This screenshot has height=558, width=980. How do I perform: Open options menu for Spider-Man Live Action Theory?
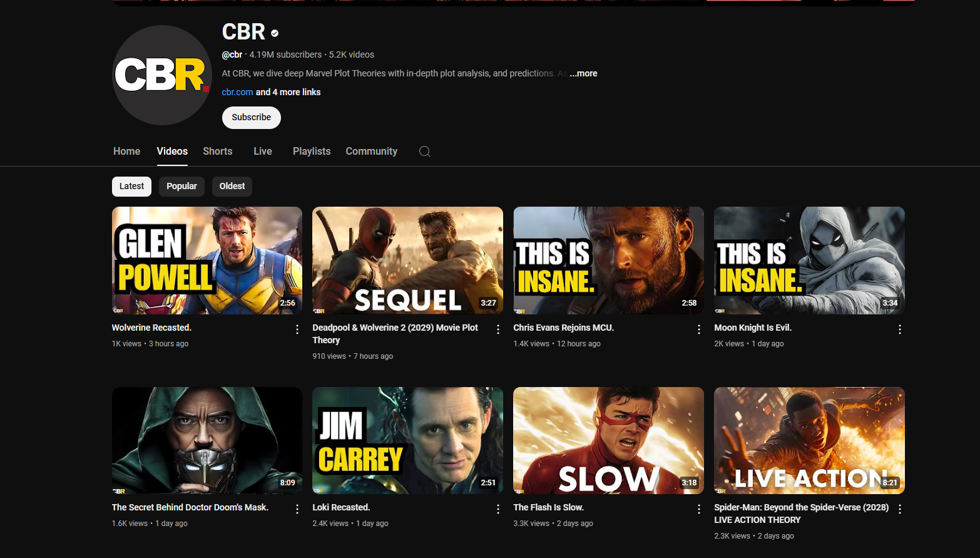click(900, 509)
